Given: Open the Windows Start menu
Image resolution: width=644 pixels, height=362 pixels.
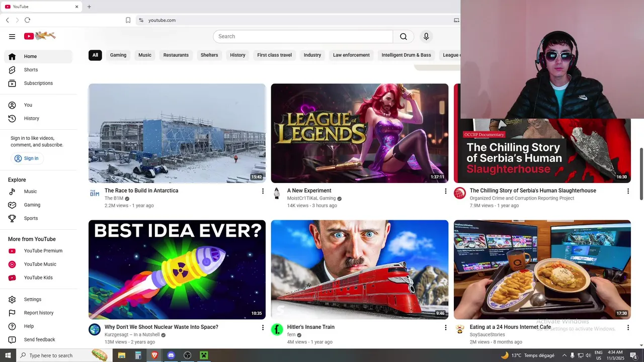Looking at the screenshot, I should (x=8, y=355).
